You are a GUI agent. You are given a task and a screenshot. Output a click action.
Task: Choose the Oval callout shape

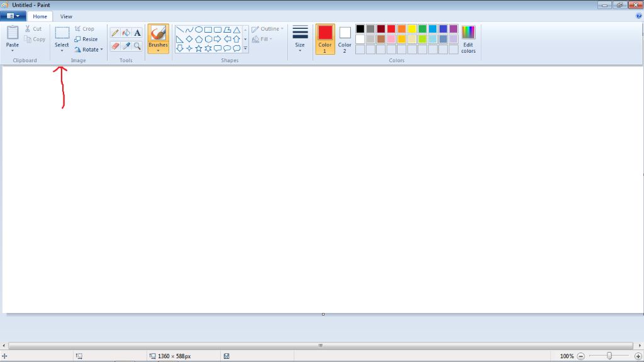tap(227, 48)
